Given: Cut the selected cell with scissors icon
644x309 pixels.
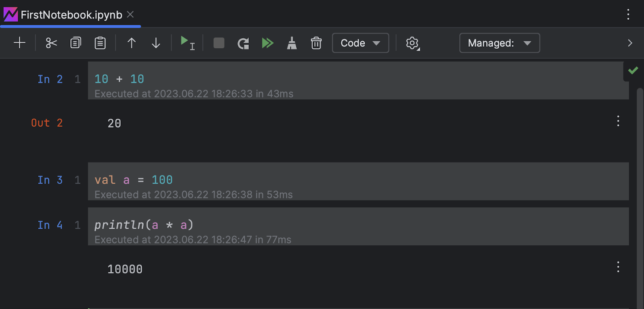Looking at the screenshot, I should tap(51, 43).
